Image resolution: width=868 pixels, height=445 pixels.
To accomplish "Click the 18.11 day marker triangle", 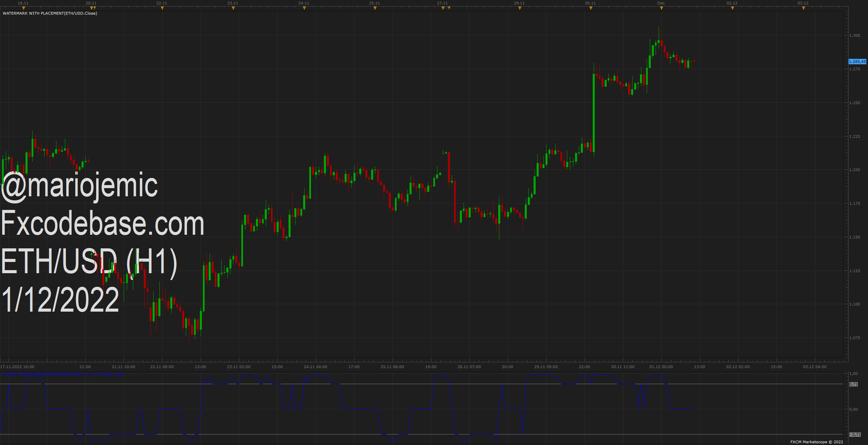I will click(23, 8).
